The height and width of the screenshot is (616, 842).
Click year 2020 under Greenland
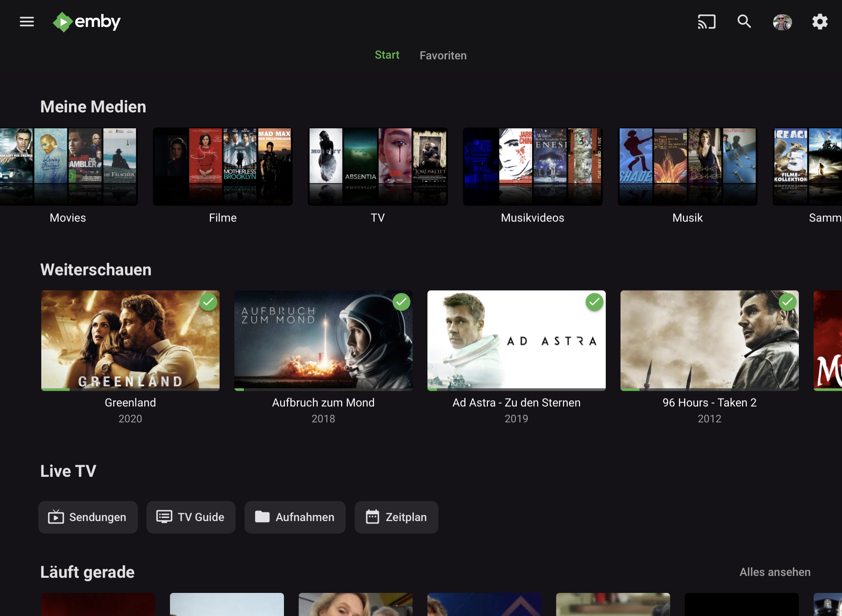click(130, 419)
